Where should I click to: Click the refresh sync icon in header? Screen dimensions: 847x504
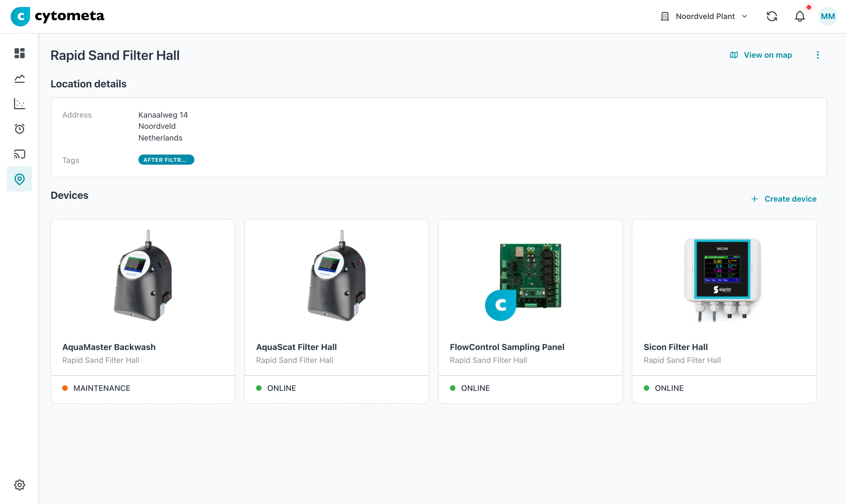[772, 16]
